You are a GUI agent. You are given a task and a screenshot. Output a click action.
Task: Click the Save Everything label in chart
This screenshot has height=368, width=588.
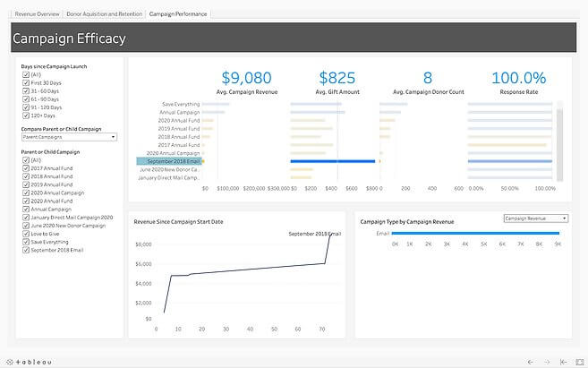(x=180, y=104)
